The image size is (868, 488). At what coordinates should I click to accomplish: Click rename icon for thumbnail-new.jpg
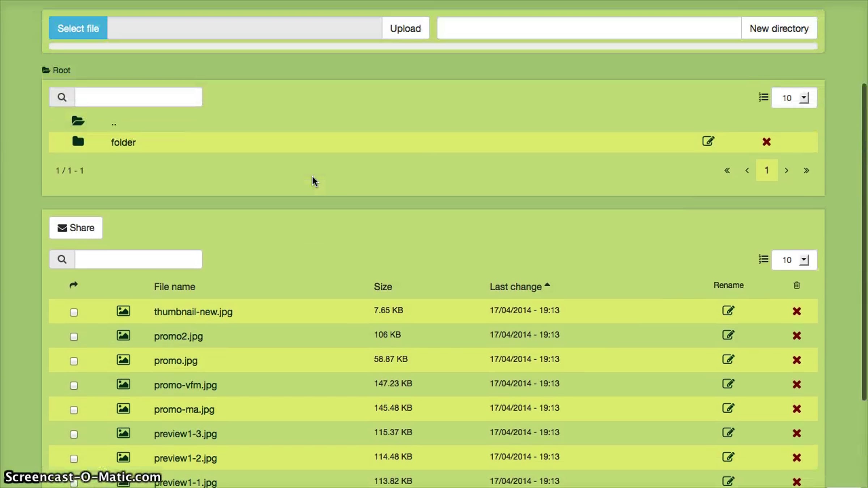pos(728,311)
